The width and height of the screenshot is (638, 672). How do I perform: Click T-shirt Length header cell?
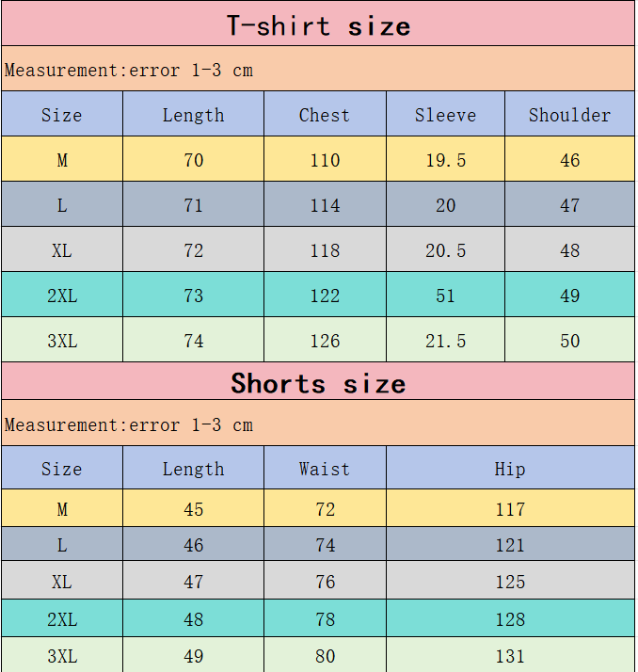point(193,115)
